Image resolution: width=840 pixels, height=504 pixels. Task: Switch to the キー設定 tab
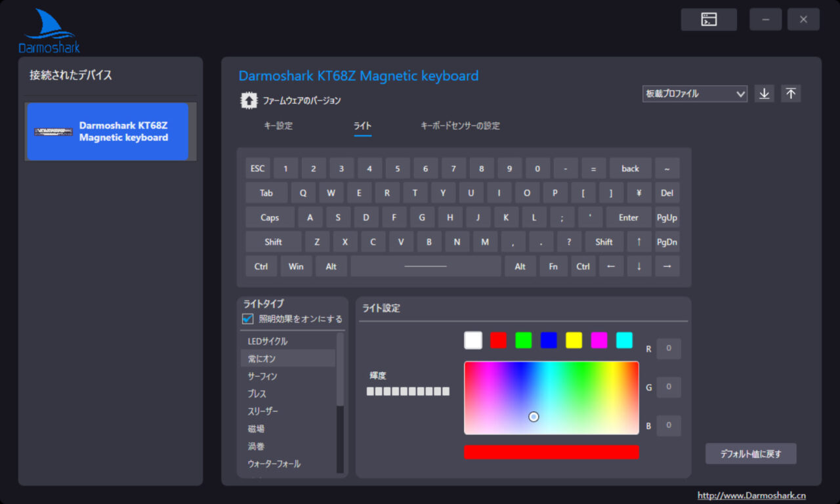(278, 126)
